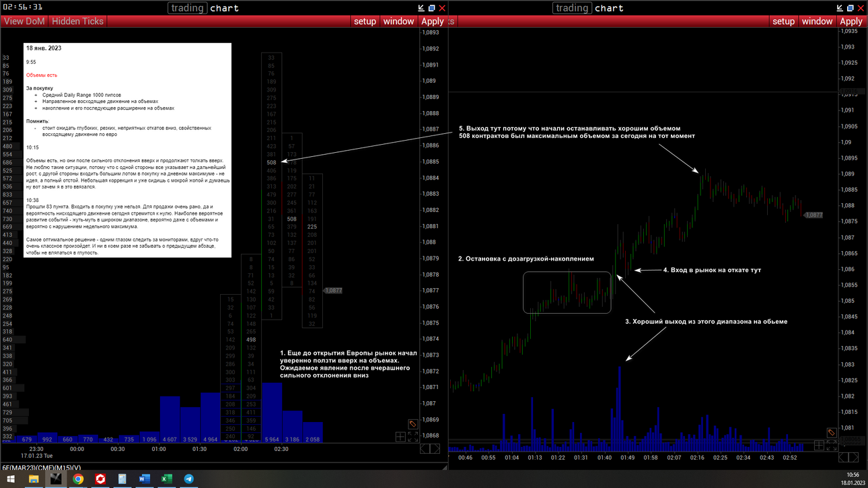Screen dimensions: 868x488
Task: Open Microsoft Excel from the taskbar
Action: [x=166, y=479]
